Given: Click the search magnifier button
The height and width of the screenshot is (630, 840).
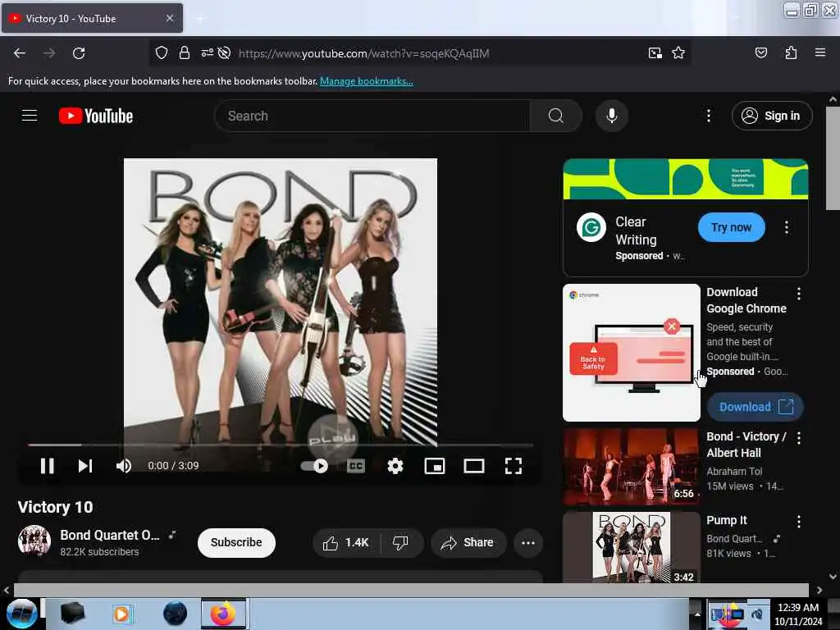Looking at the screenshot, I should [x=555, y=116].
